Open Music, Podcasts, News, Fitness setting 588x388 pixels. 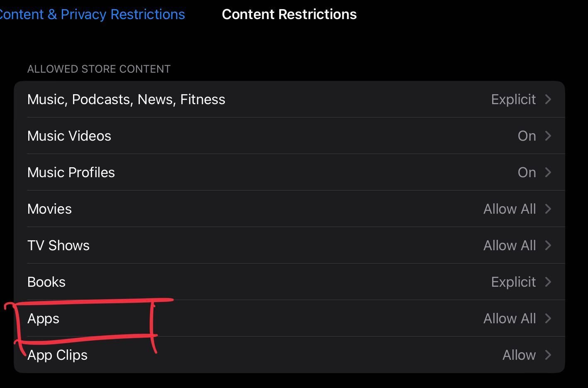(289, 99)
